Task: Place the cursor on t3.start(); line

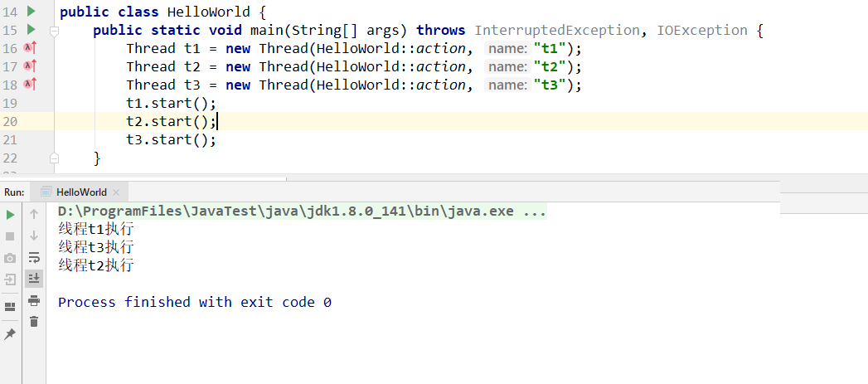Action: pos(171,139)
